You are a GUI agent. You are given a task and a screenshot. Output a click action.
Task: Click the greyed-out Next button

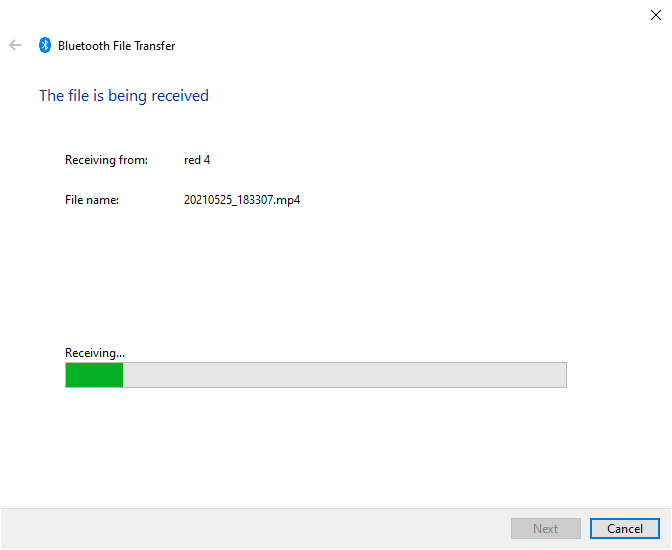click(546, 529)
